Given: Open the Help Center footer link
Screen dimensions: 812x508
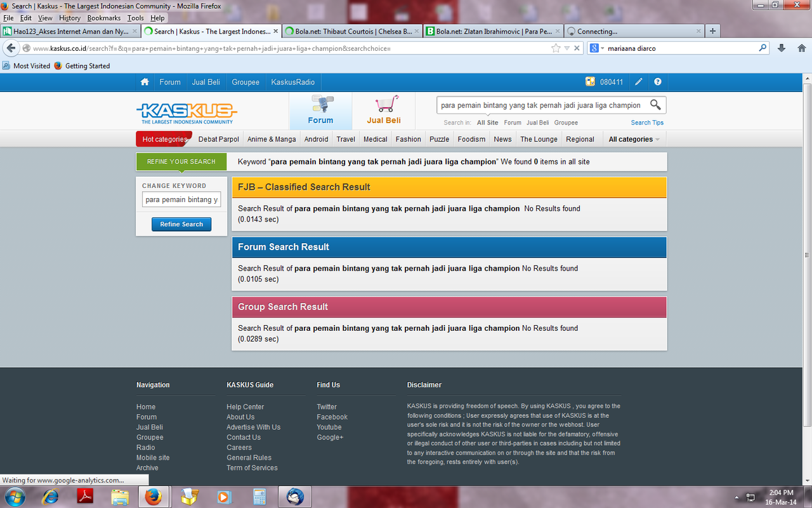Looking at the screenshot, I should pos(245,407).
